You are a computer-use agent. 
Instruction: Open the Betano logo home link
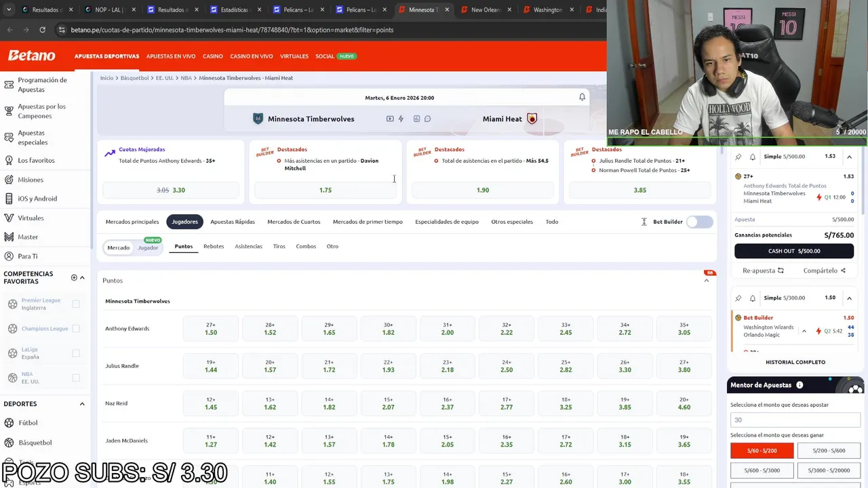click(31, 56)
